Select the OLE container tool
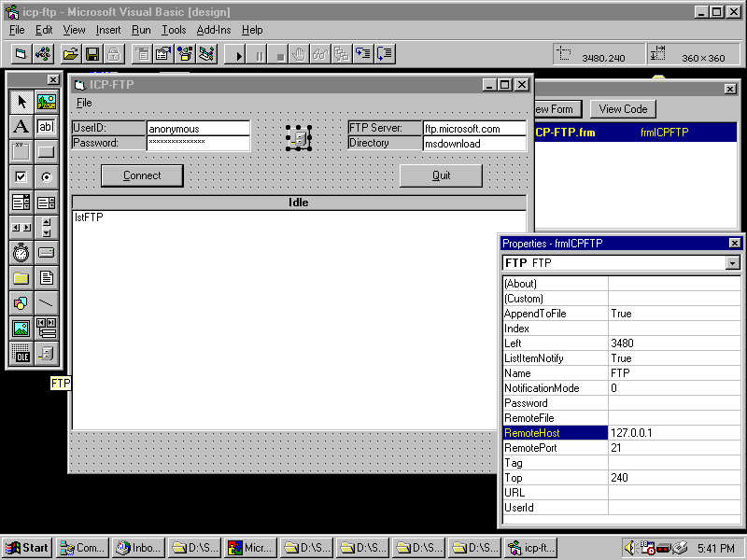 pos(21,354)
